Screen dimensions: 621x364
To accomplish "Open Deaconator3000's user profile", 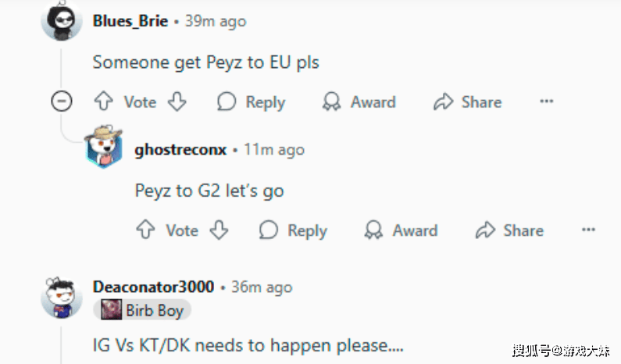I will point(153,287).
